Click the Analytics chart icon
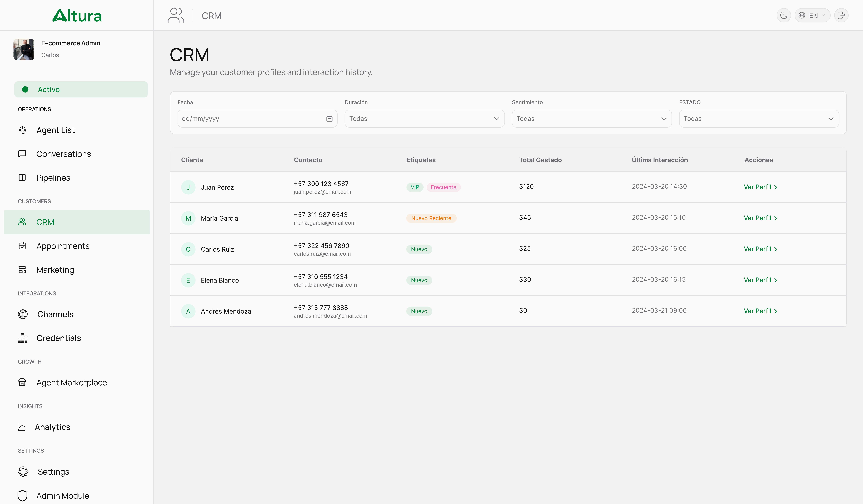863x504 pixels. (x=22, y=427)
